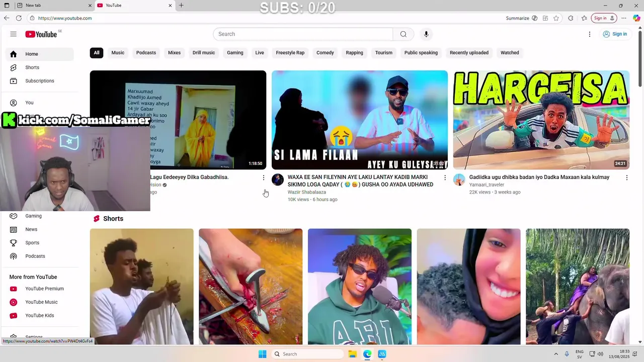Open YouTube Premium link
The width and height of the screenshot is (644, 362).
[x=40, y=289]
